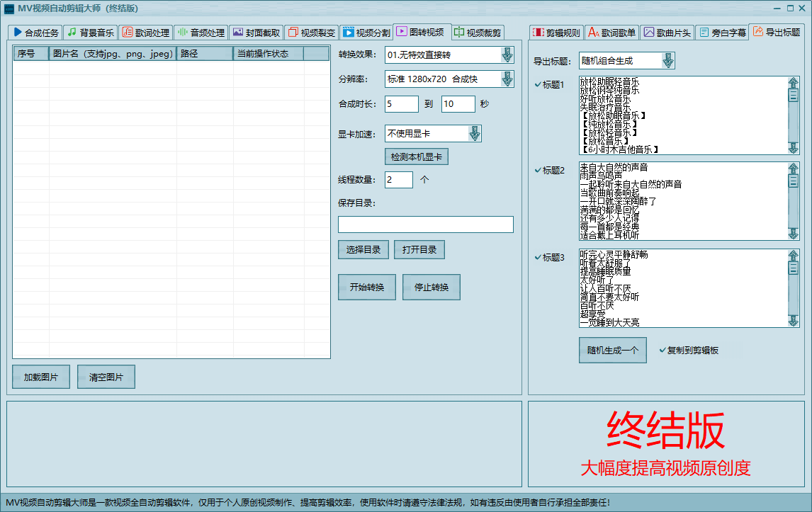The height and width of the screenshot is (512, 812).
Task: Click the 标题1 list scrollbar thumb
Action: point(793,96)
